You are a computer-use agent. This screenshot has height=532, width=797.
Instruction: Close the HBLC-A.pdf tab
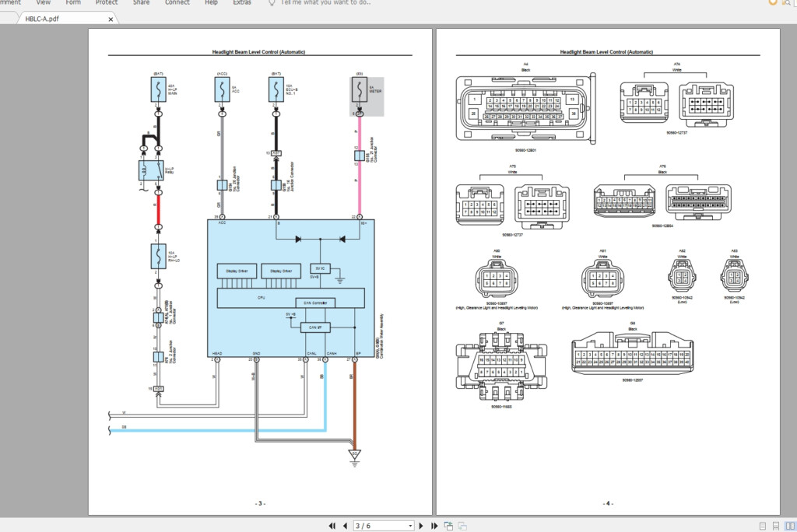[111, 19]
